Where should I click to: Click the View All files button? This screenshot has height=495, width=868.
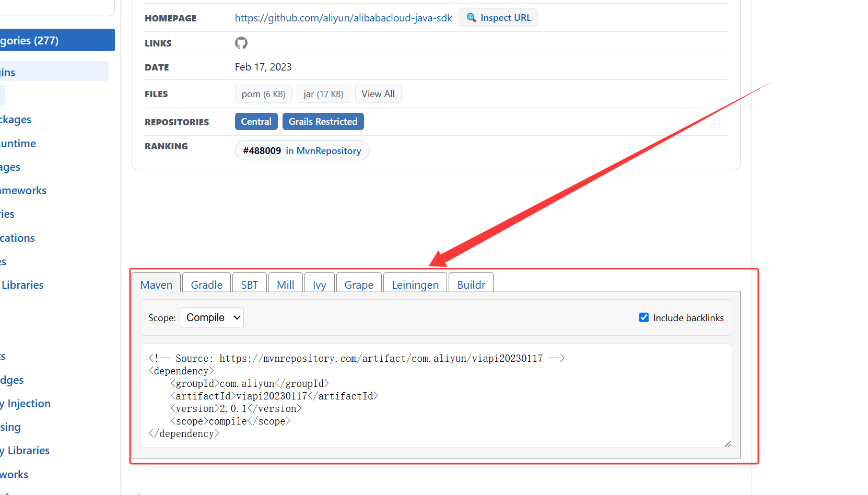pyautogui.click(x=378, y=94)
